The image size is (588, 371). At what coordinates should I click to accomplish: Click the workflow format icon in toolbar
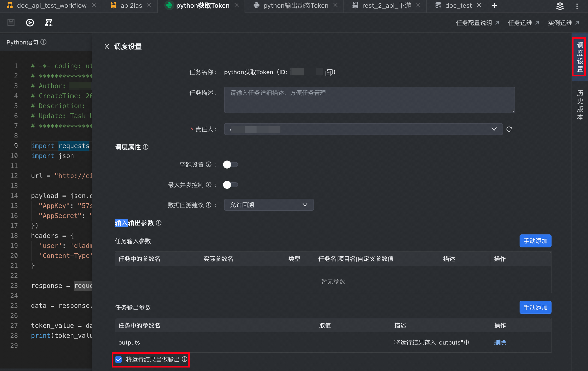(48, 23)
